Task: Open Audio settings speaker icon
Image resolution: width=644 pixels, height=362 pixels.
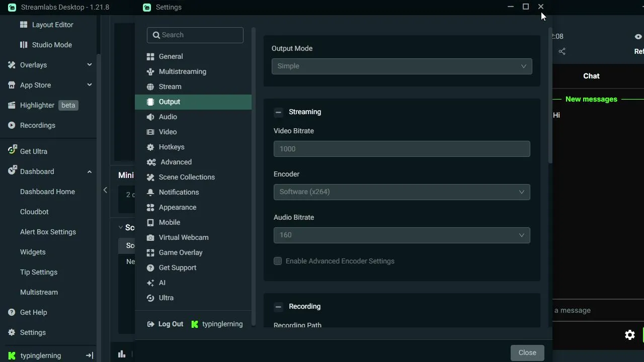Action: (x=150, y=117)
